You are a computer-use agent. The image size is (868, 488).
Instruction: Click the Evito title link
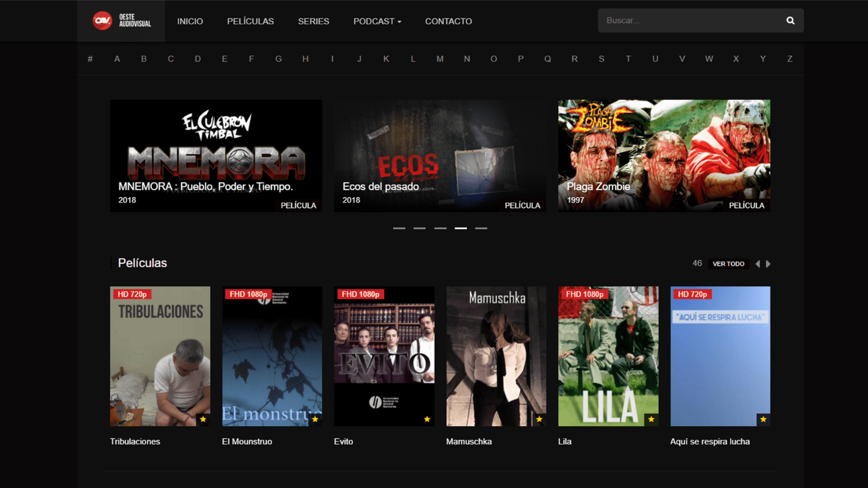(x=344, y=442)
